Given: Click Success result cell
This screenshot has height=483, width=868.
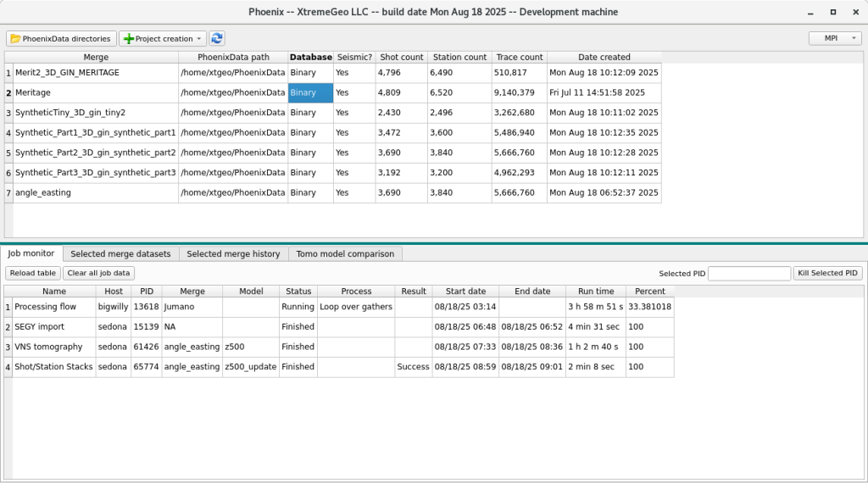Looking at the screenshot, I should click(413, 366).
